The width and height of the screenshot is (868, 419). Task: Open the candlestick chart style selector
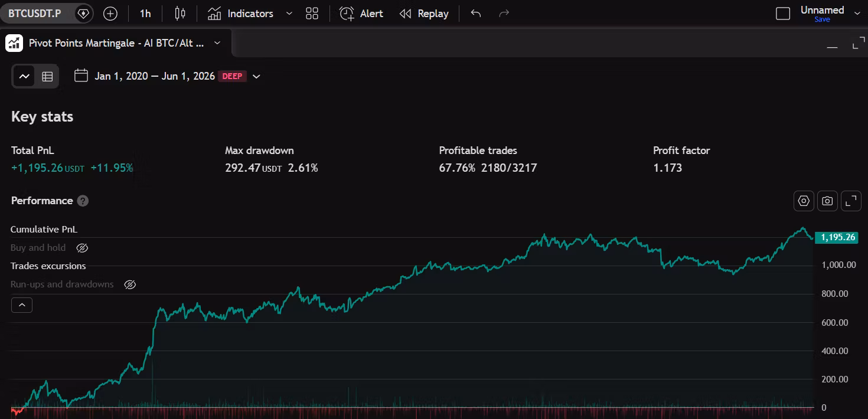coord(181,13)
